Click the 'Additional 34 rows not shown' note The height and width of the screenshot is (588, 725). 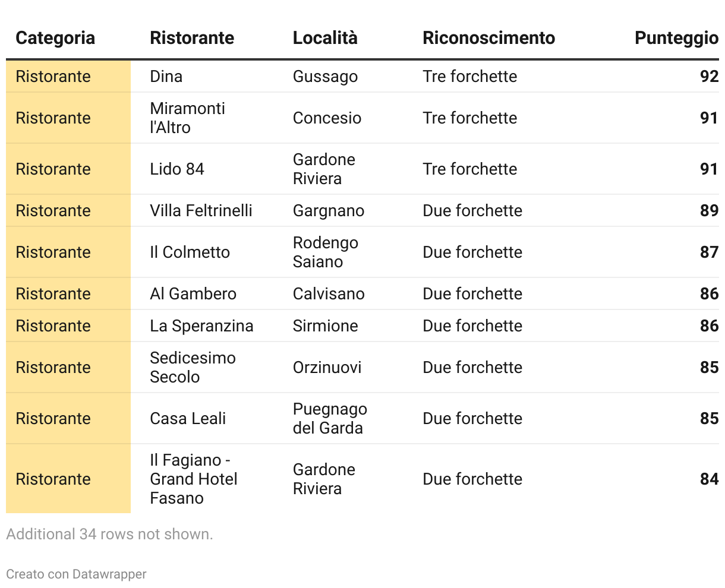[x=109, y=534]
